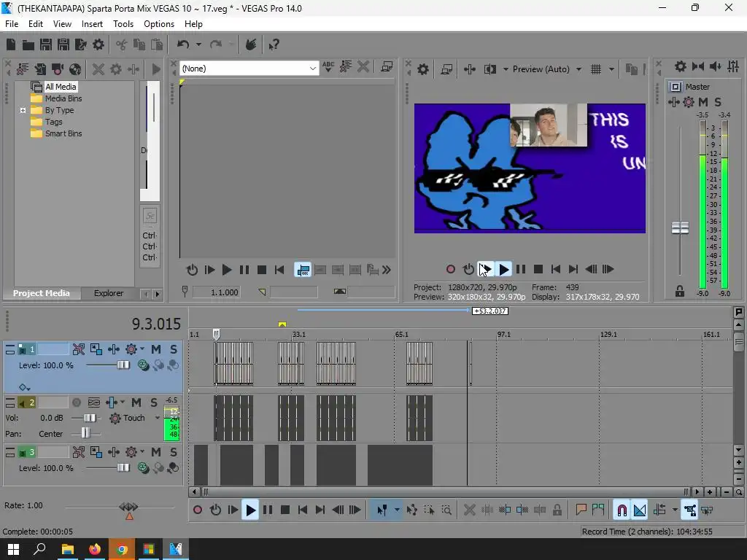Select the Zoom Edit tool
The image size is (747, 560).
click(446, 510)
